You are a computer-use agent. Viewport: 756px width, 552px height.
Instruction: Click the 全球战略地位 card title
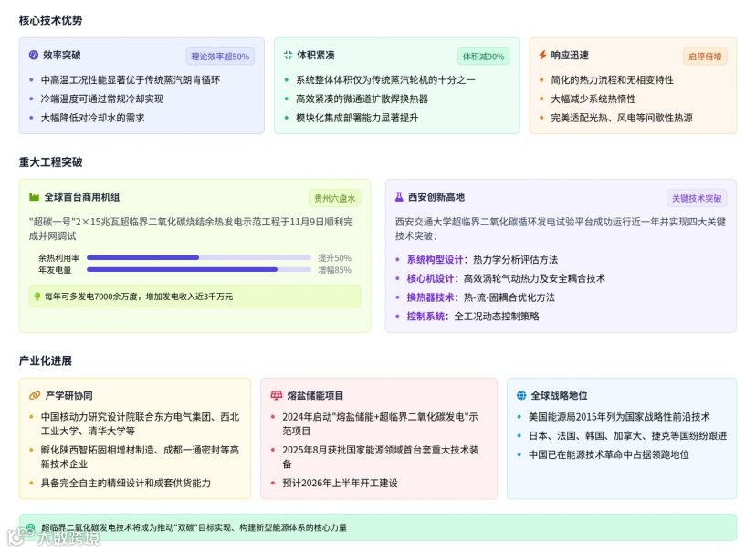click(x=560, y=395)
